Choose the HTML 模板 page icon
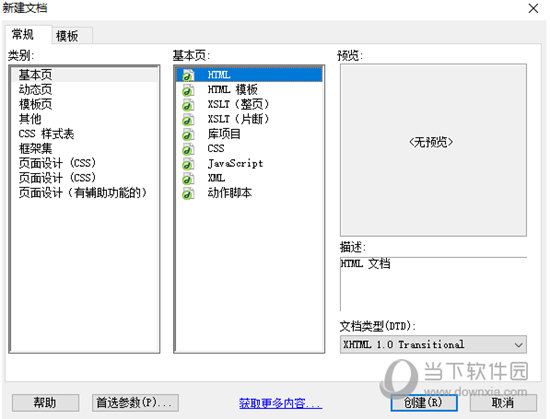 click(x=188, y=90)
